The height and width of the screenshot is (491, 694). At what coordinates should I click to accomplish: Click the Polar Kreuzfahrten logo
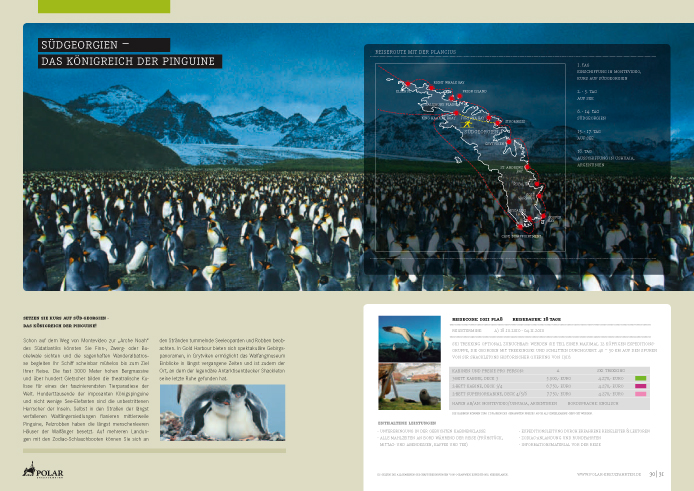coord(42,470)
